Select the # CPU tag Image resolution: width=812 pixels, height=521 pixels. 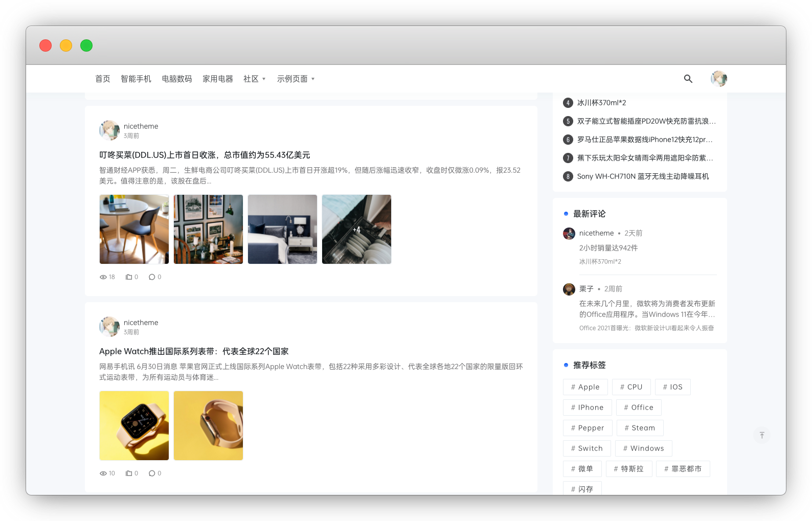pos(631,387)
